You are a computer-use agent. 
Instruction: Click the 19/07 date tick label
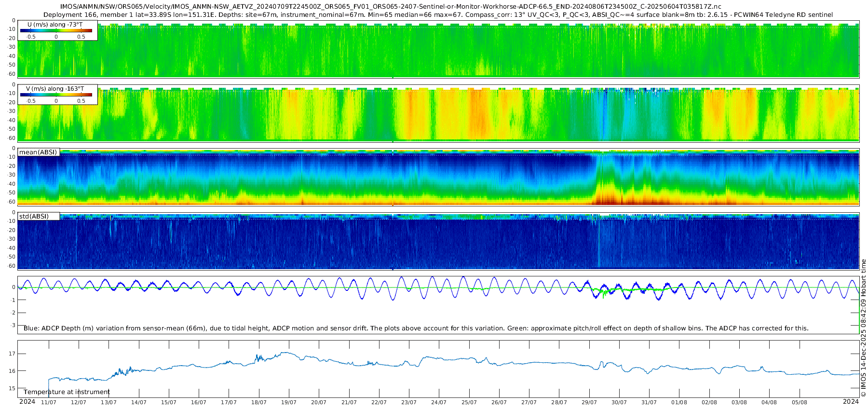click(x=288, y=402)
